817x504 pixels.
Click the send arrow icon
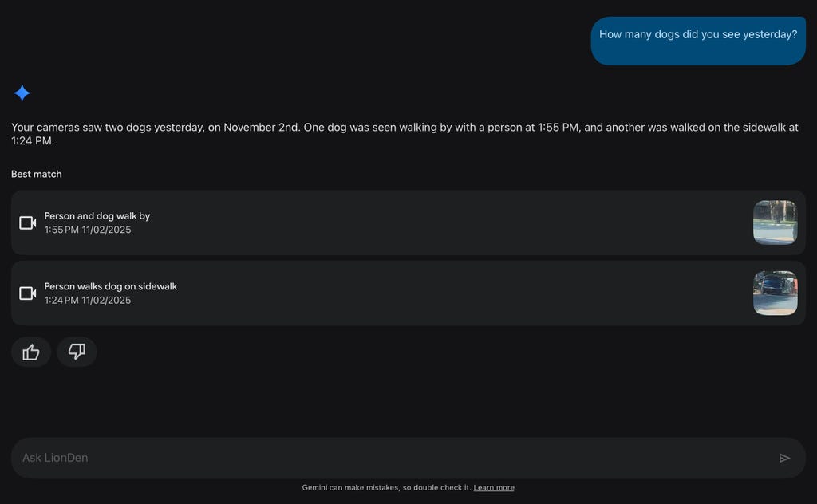(784, 458)
